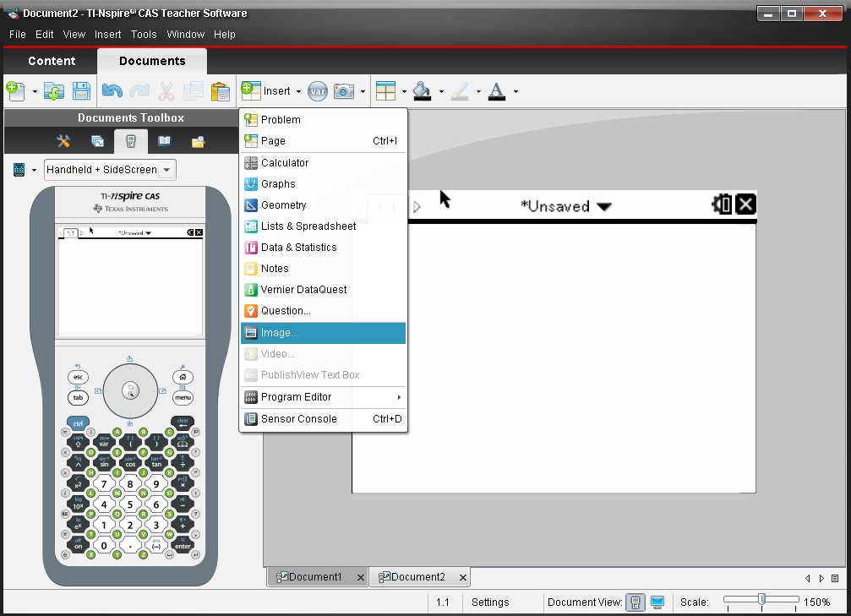This screenshot has height=616, width=851.
Task: Open the Help menu
Action: (224, 34)
